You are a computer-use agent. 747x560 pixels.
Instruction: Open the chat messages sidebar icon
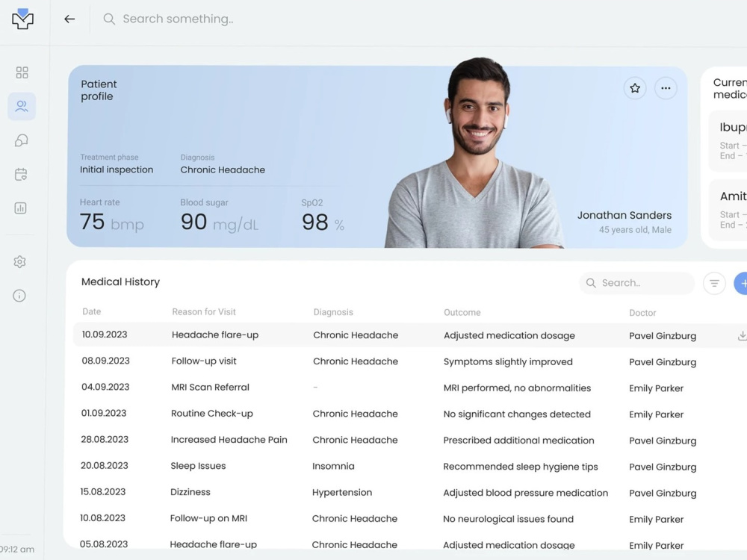pyautogui.click(x=22, y=140)
